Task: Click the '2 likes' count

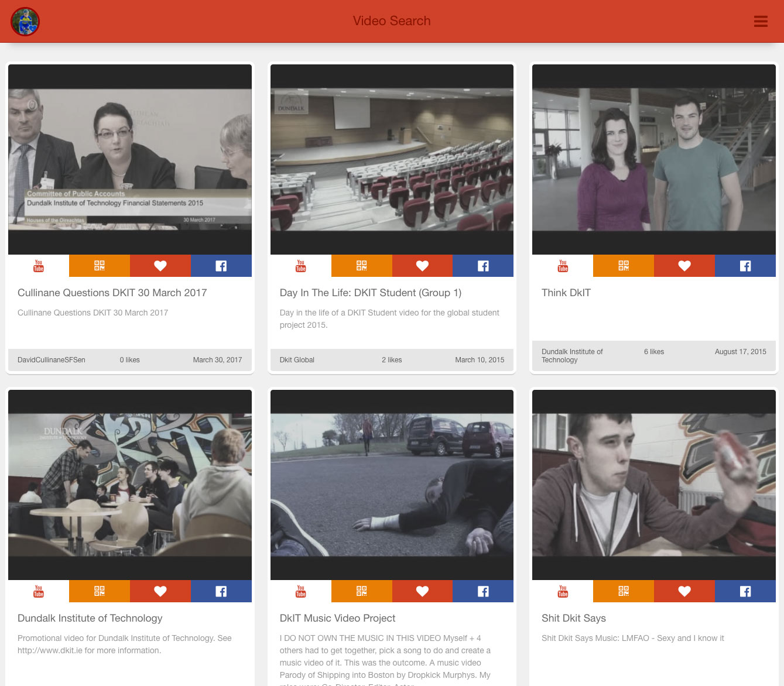Action: (392, 360)
